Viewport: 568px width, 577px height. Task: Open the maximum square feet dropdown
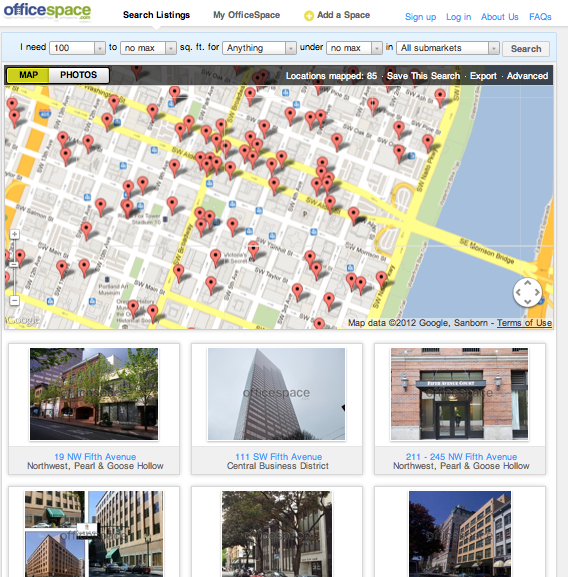148,48
